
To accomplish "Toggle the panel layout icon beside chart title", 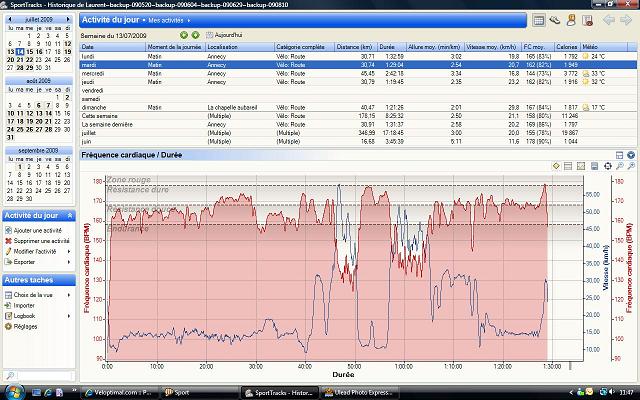I will tap(619, 155).
